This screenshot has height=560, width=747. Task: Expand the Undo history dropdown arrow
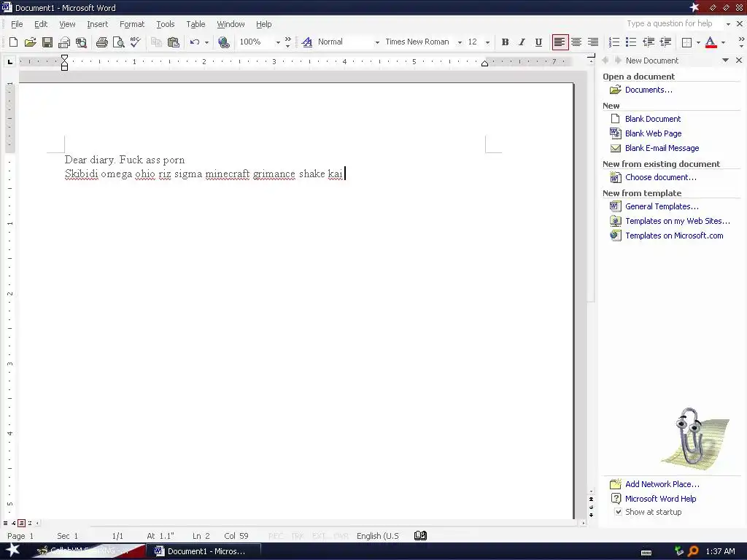coord(206,42)
